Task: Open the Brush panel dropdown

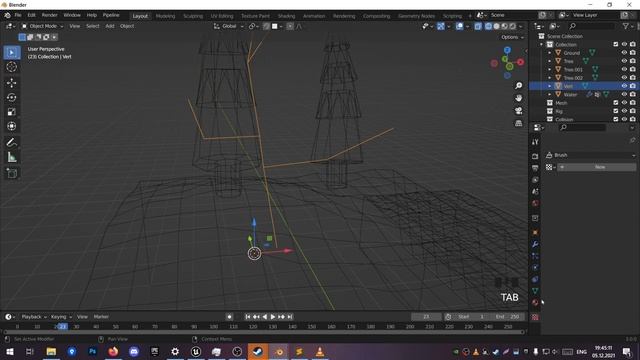Action: [x=590, y=155]
